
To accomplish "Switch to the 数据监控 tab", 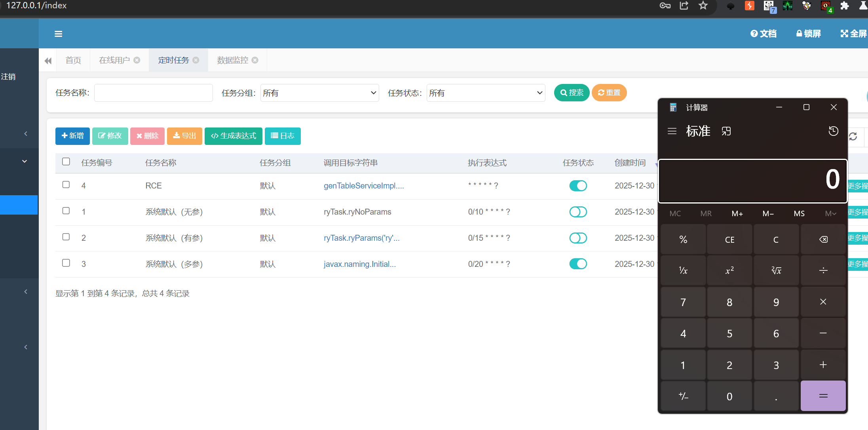I will pyautogui.click(x=232, y=60).
